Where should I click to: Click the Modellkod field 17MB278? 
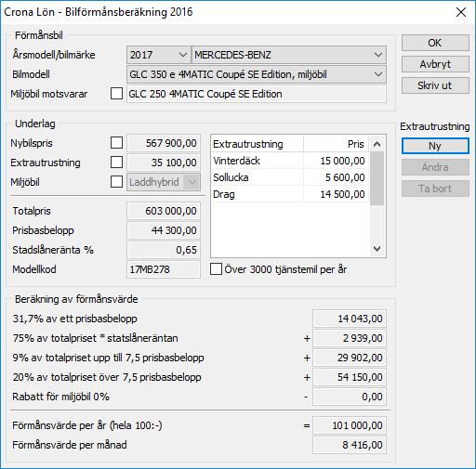[x=164, y=269]
